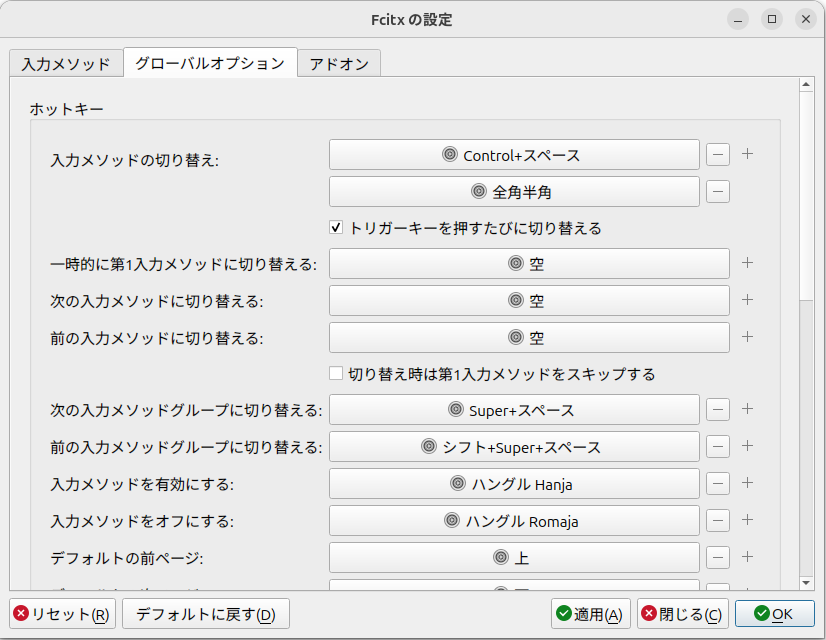
Task: Click the ハングル Romaja key binding field
Action: pyautogui.click(x=514, y=521)
